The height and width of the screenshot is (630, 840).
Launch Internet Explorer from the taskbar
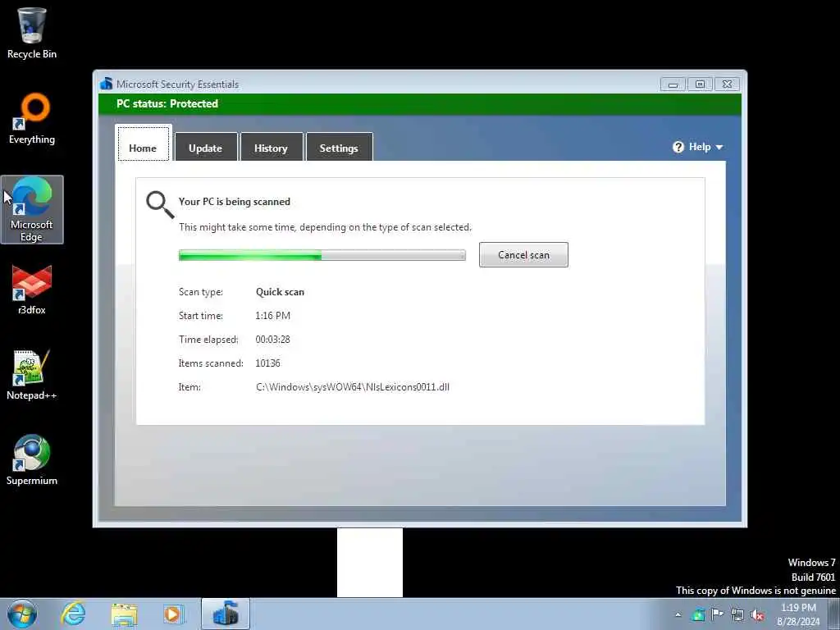[73, 614]
